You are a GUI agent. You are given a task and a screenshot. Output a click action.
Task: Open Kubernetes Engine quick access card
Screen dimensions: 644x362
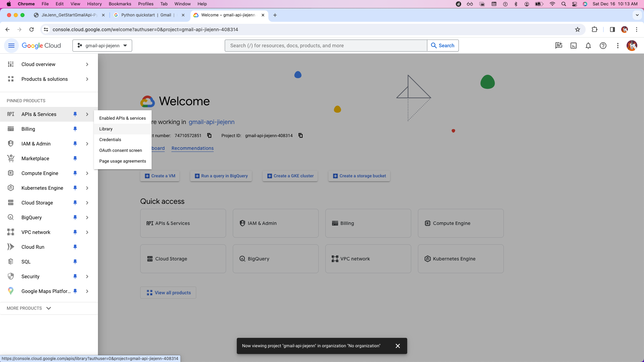tap(461, 259)
